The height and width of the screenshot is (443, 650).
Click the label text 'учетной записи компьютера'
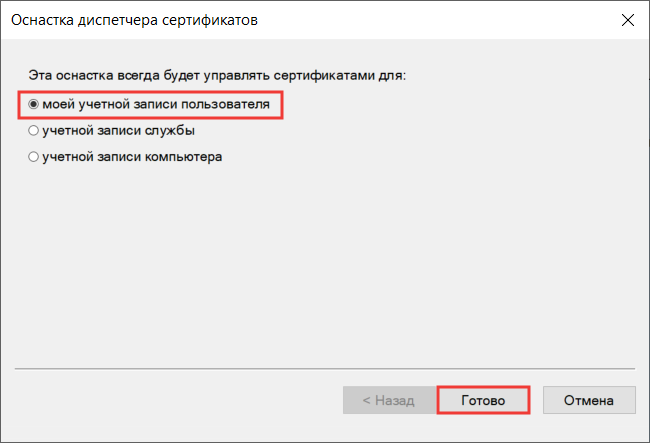coord(132,157)
